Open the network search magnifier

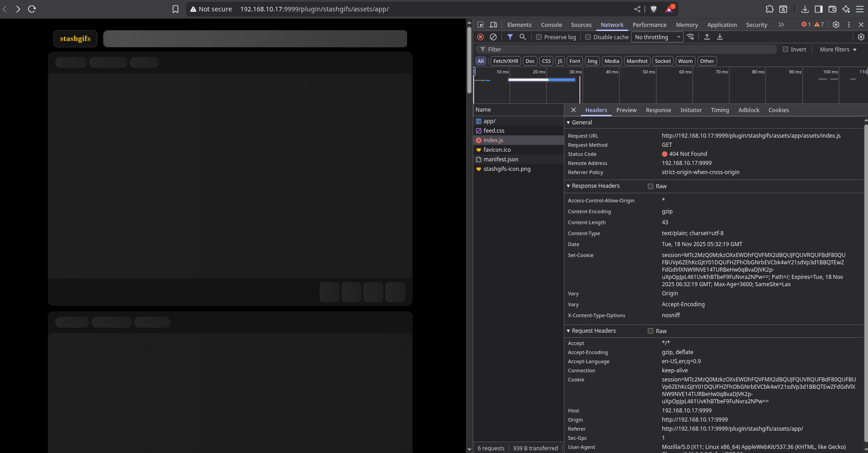(523, 37)
